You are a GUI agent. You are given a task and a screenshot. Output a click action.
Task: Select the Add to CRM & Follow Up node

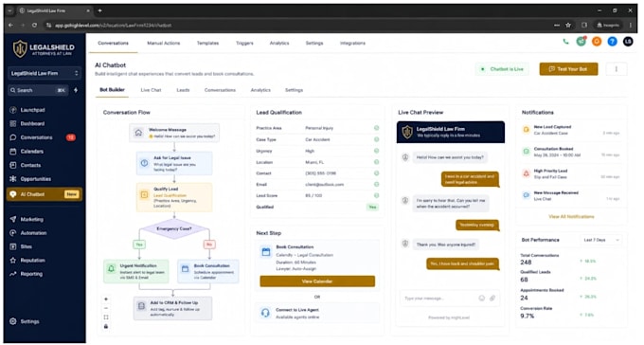173,308
